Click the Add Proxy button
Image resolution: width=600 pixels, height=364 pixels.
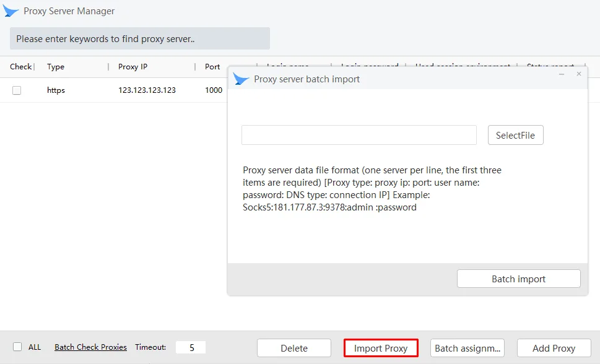point(554,348)
